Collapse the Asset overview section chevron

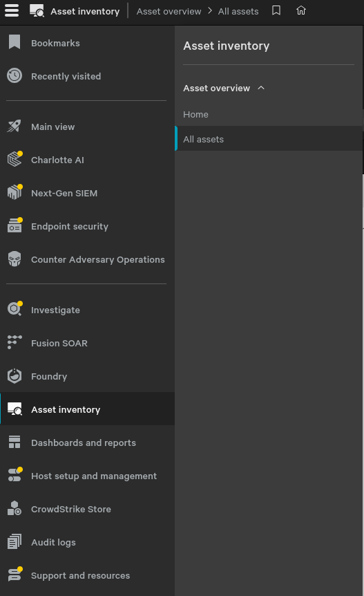click(x=261, y=88)
